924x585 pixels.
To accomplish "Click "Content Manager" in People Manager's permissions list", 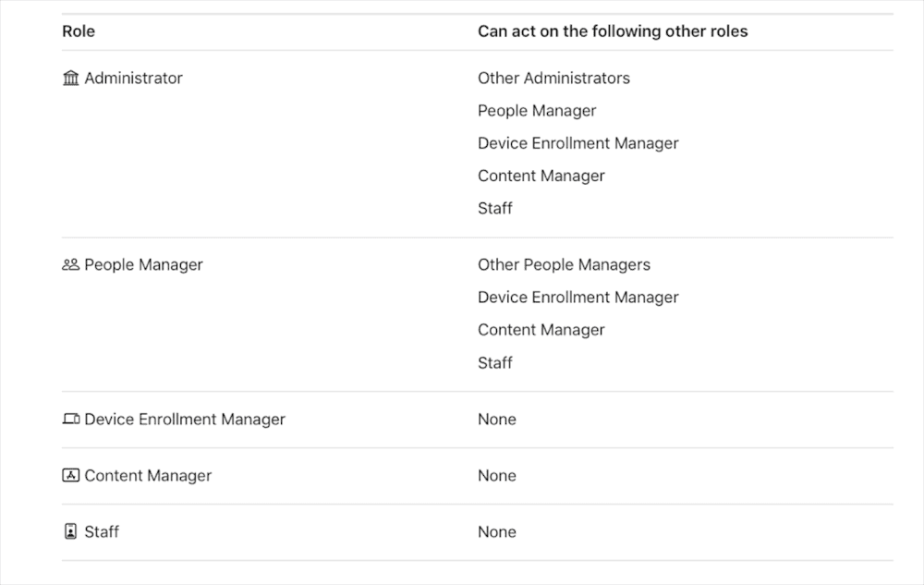I will pos(541,330).
